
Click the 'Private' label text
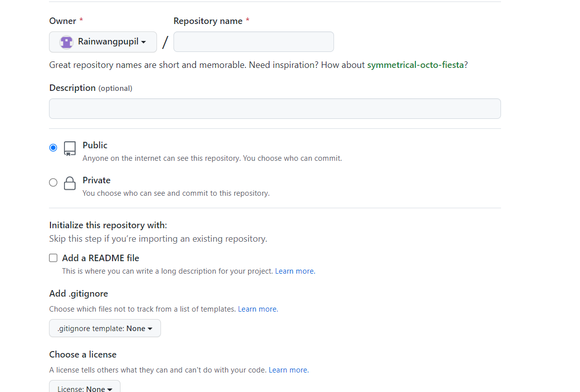tap(96, 180)
